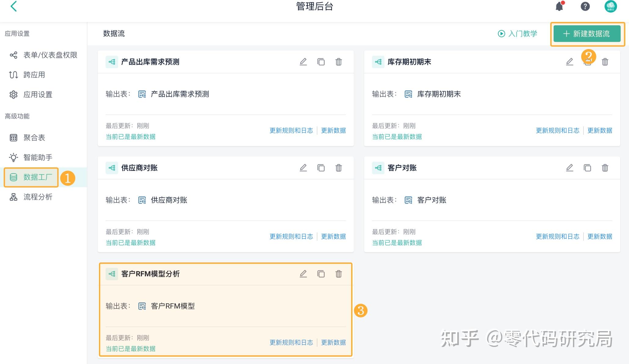Image resolution: width=629 pixels, height=364 pixels.
Task: Open 更新规则和日志 for 客户对账
Action: (558, 236)
